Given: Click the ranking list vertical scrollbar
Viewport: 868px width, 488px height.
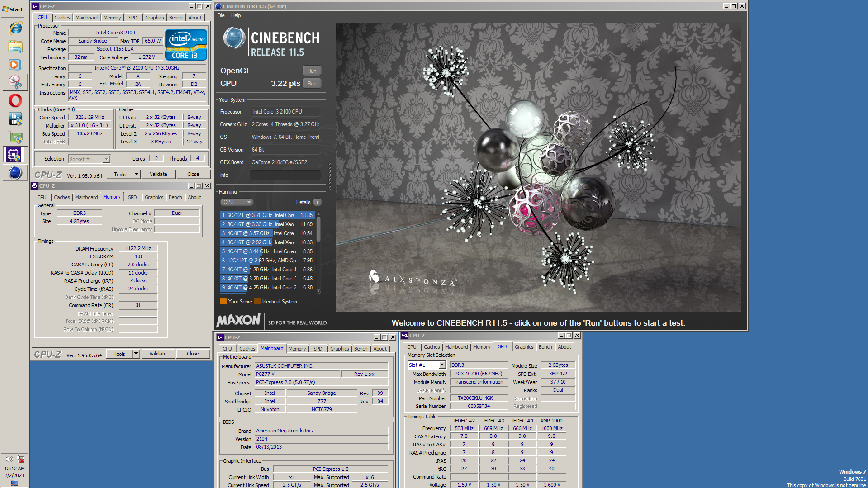Looking at the screenshot, I should pyautogui.click(x=318, y=251).
